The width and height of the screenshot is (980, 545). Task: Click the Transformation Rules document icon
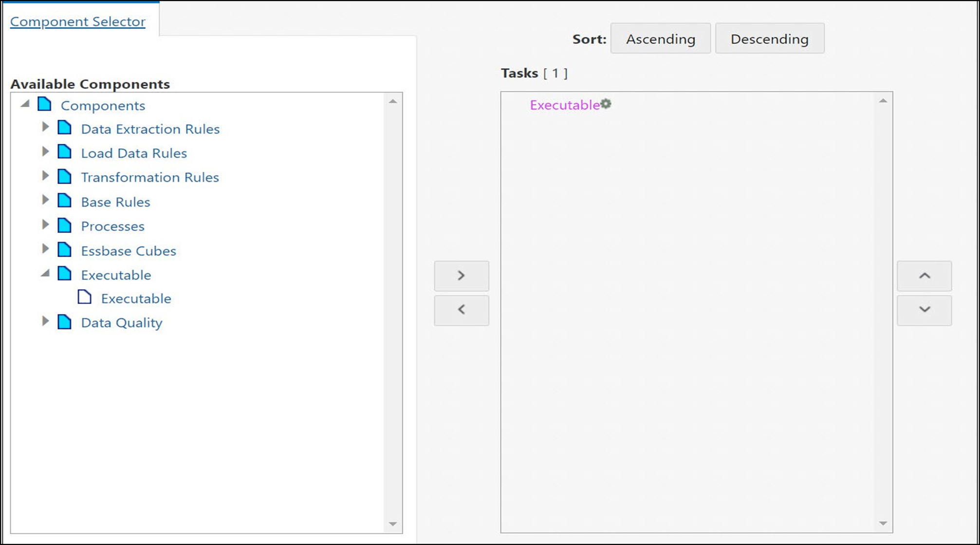point(65,177)
